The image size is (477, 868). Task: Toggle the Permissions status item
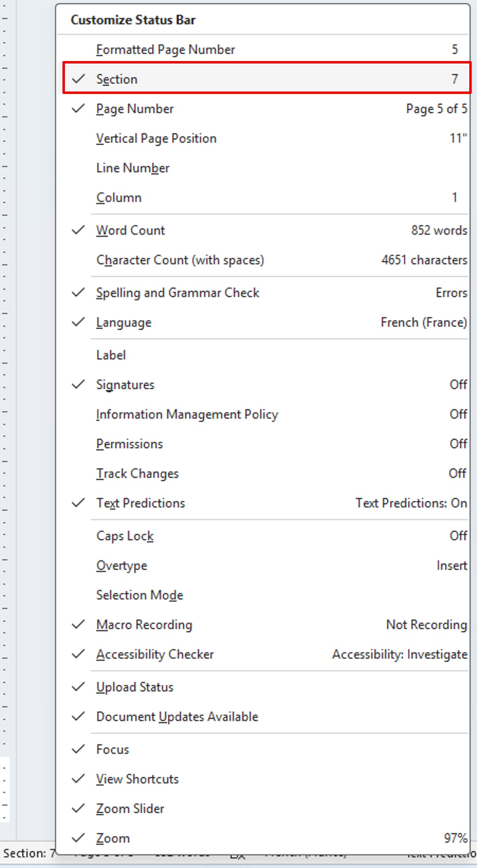[x=129, y=444]
